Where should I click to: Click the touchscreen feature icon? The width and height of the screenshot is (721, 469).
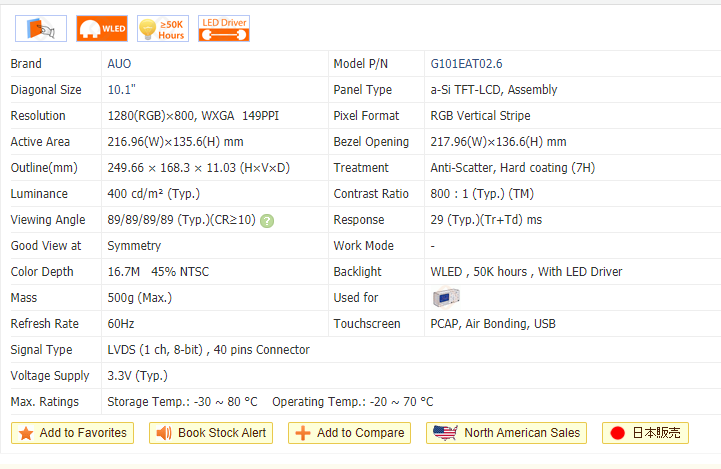[42, 28]
